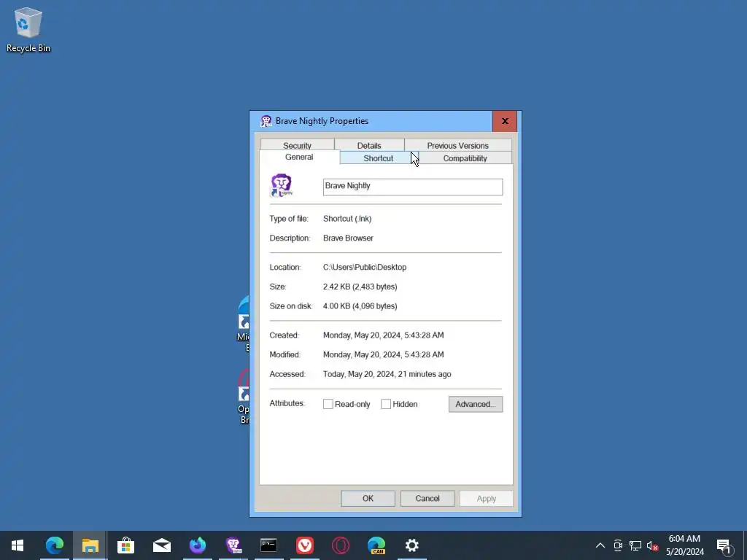
Task: Click the Advanced... attributes button
Action: pyautogui.click(x=476, y=404)
